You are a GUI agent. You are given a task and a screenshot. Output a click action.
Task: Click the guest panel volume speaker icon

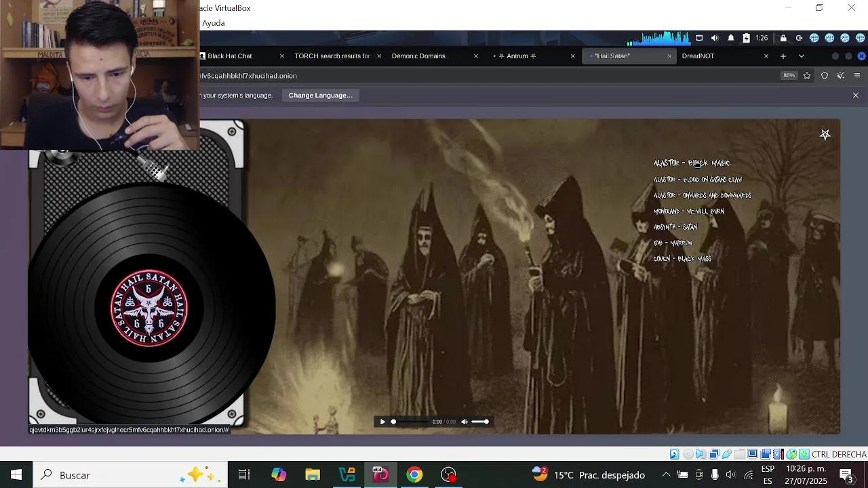click(x=715, y=38)
